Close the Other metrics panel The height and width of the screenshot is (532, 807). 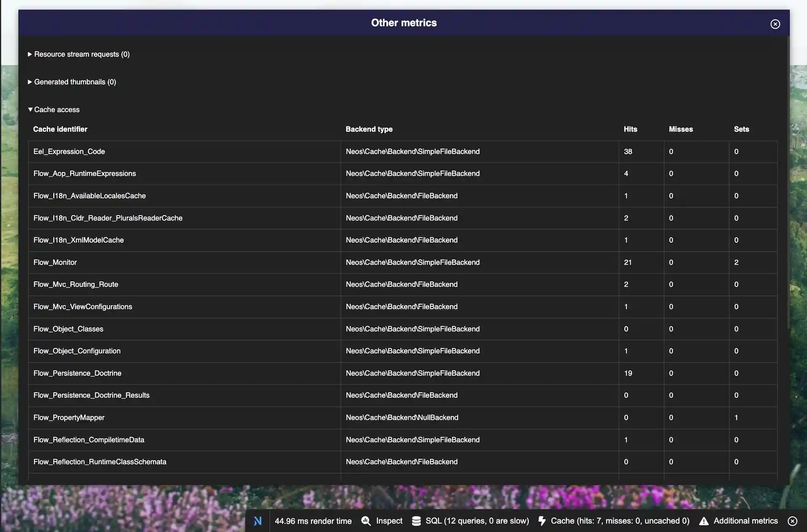775,24
